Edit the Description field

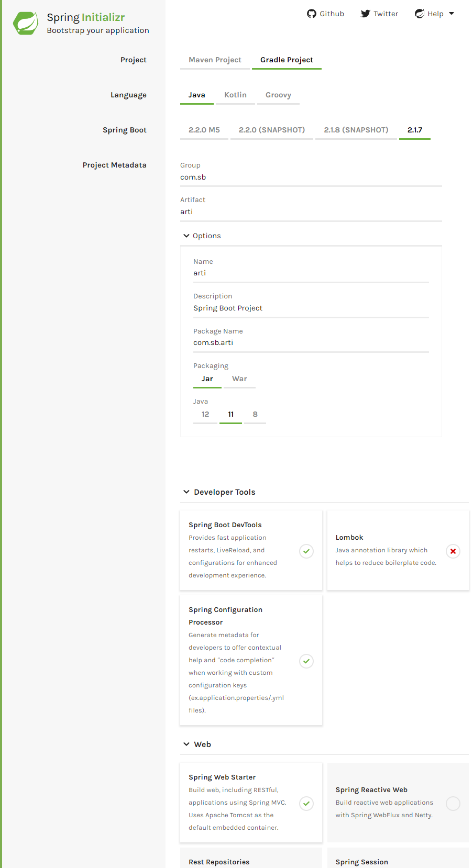pos(311,308)
